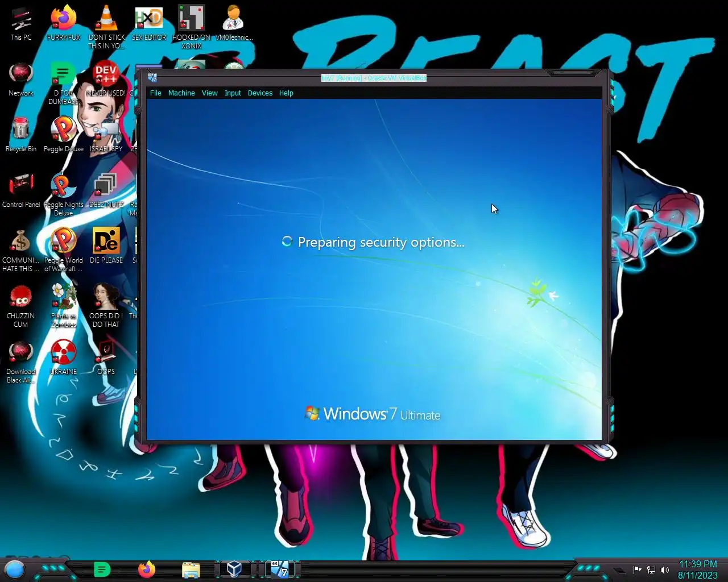Screen dimensions: 728x582
Task: Open the Help menu in VirtualBox
Action: click(286, 93)
